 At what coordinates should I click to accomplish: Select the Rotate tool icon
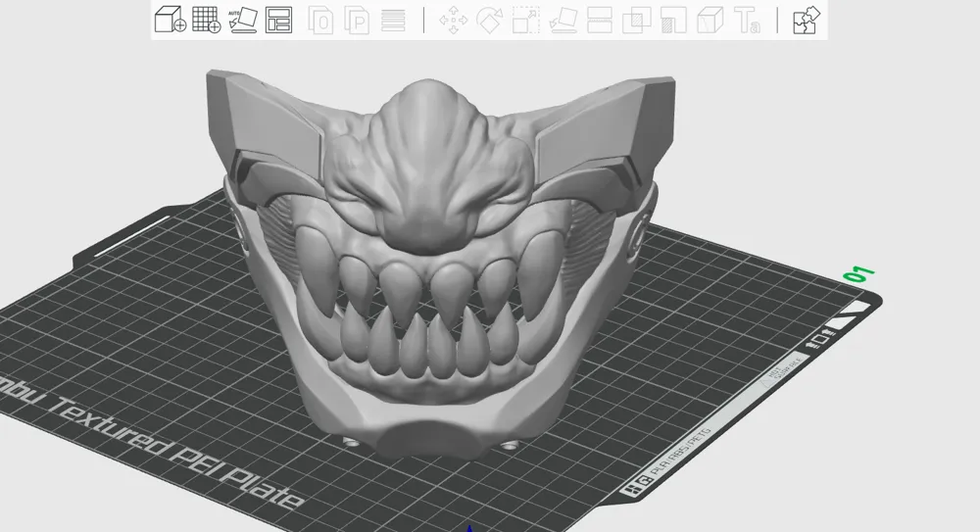[489, 20]
